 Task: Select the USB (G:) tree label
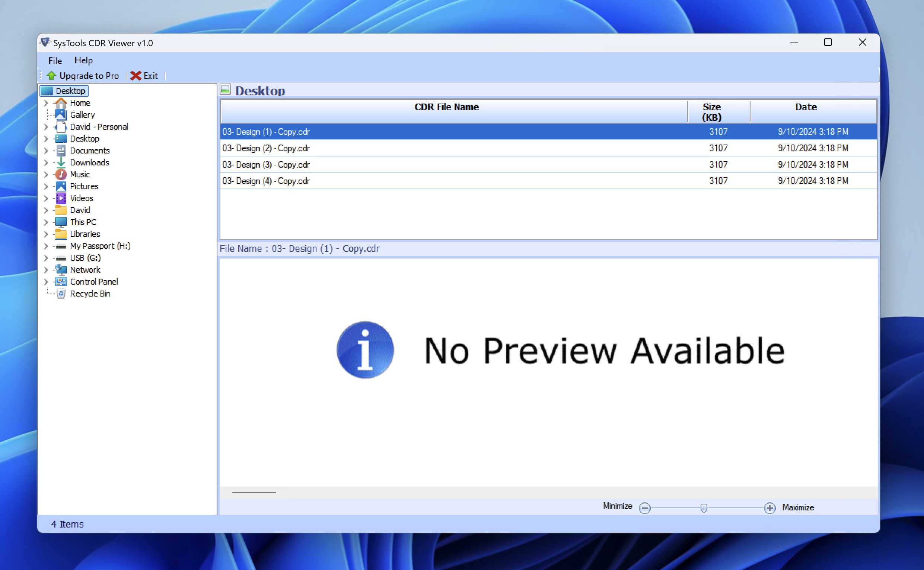pyautogui.click(x=85, y=258)
